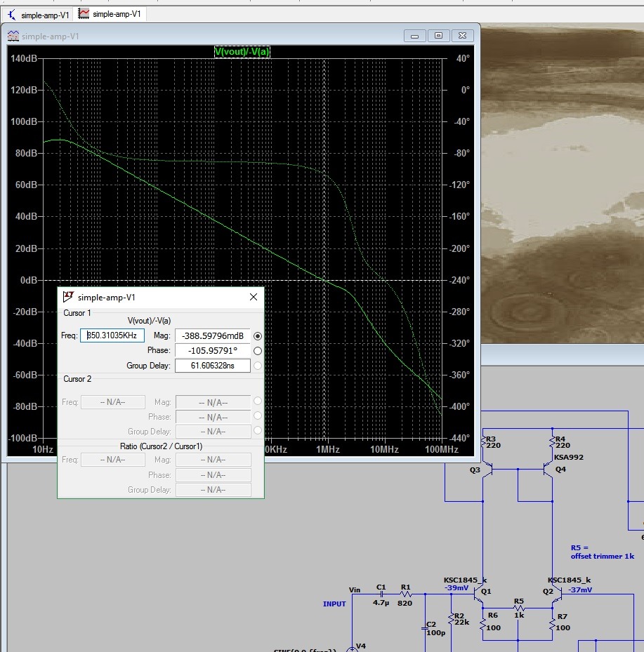644x652 pixels.
Task: Select resistor R3 in the schematic
Action: 483,441
